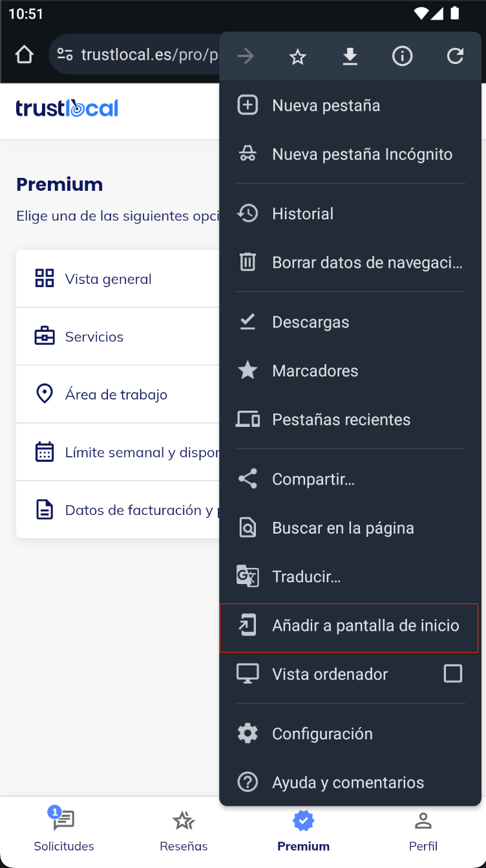
Task: Open page info circle icon
Action: (402, 57)
